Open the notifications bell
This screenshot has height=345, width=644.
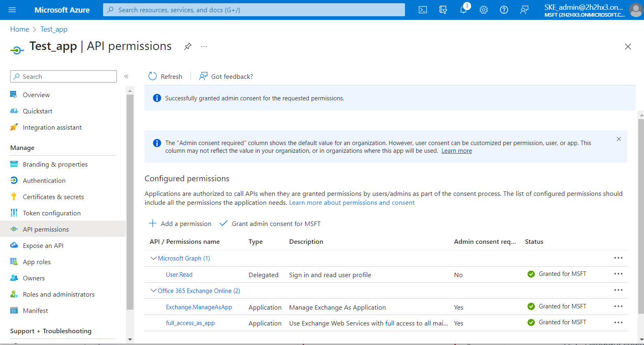(463, 10)
